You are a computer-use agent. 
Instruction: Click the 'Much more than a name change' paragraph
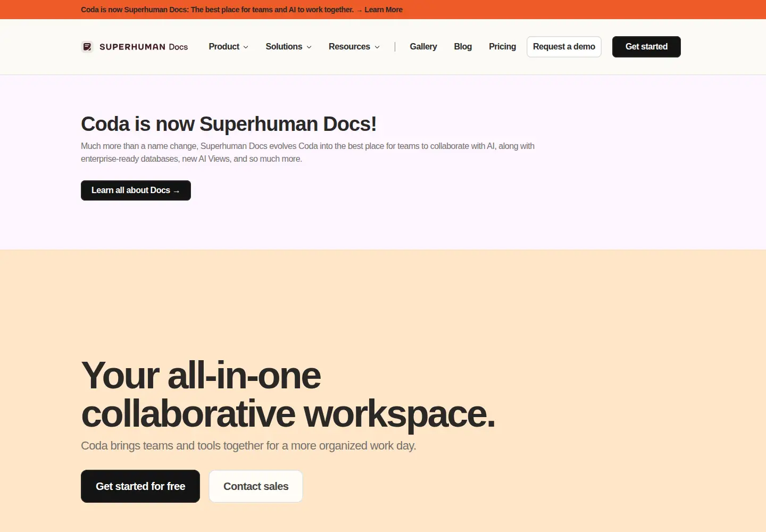pyautogui.click(x=307, y=153)
